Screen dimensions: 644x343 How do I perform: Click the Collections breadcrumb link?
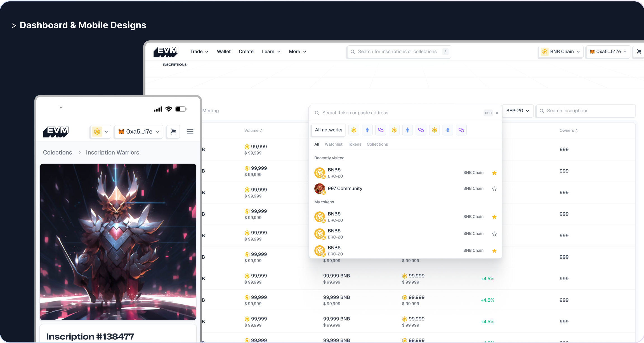(57, 152)
